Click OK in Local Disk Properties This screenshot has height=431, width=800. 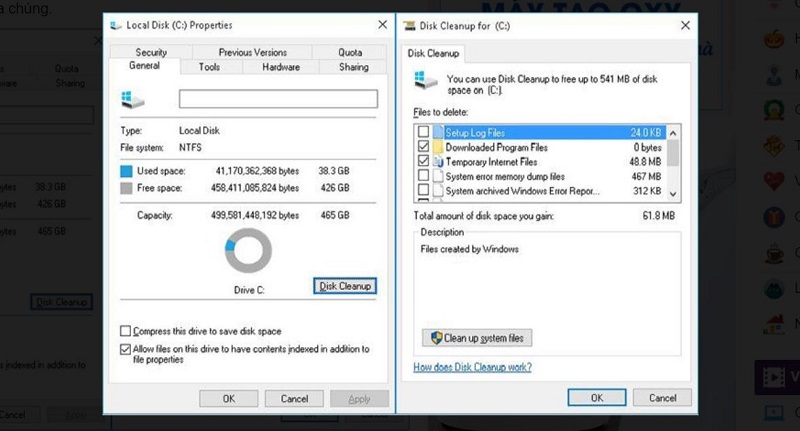pos(229,399)
